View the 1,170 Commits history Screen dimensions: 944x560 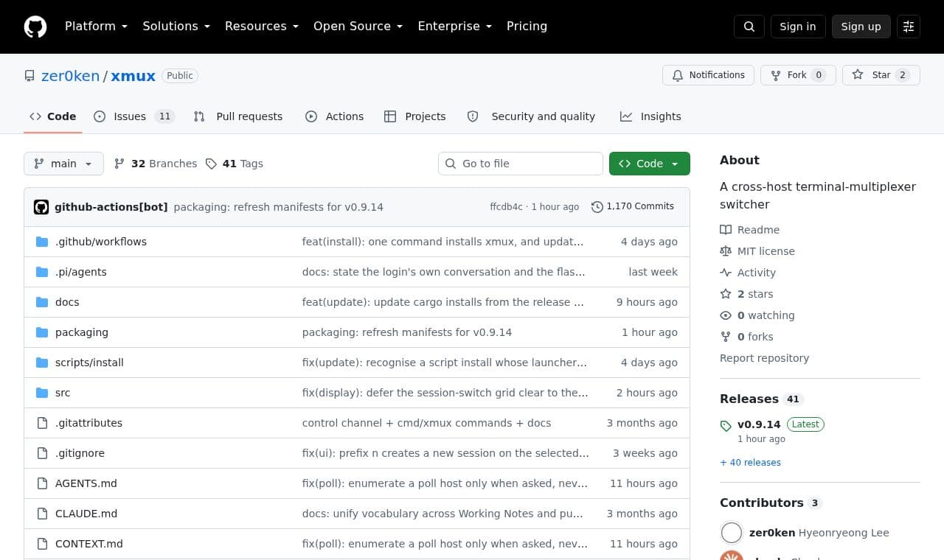(633, 207)
